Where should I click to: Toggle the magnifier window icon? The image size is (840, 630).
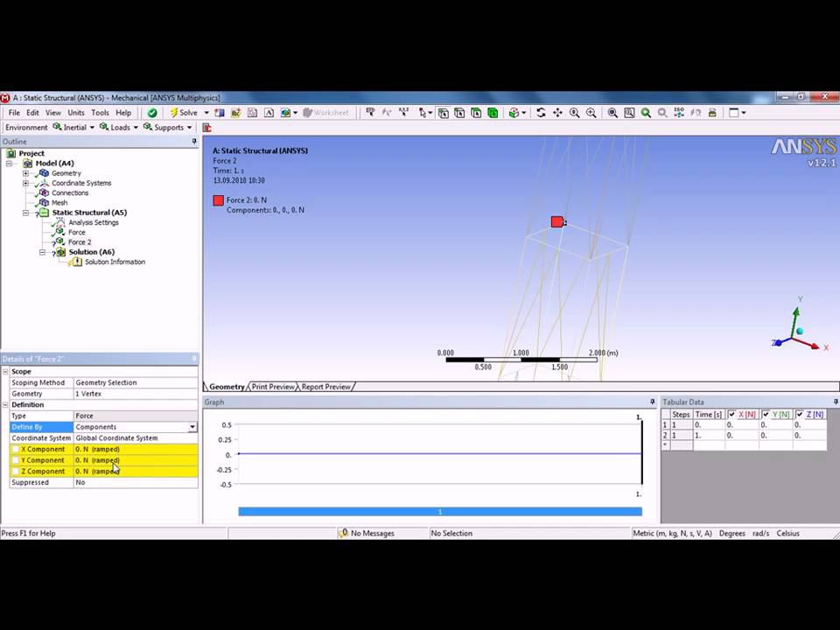click(x=629, y=113)
